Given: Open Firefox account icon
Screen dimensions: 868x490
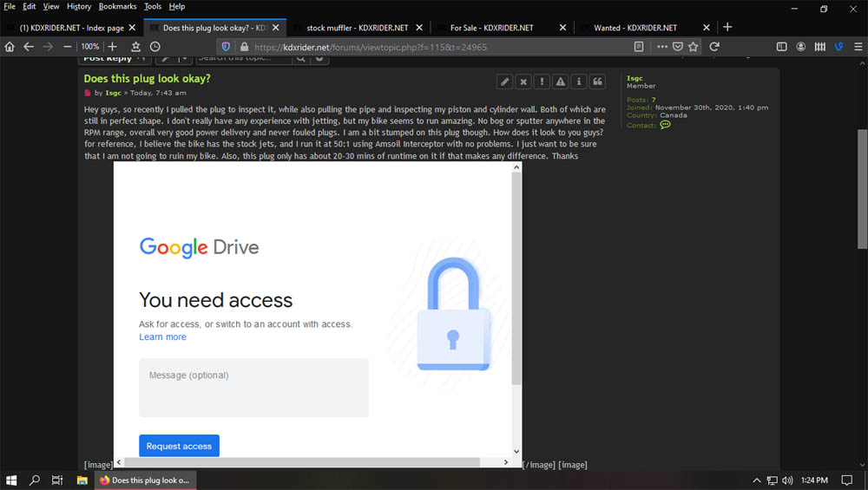Looking at the screenshot, I should click(800, 47).
